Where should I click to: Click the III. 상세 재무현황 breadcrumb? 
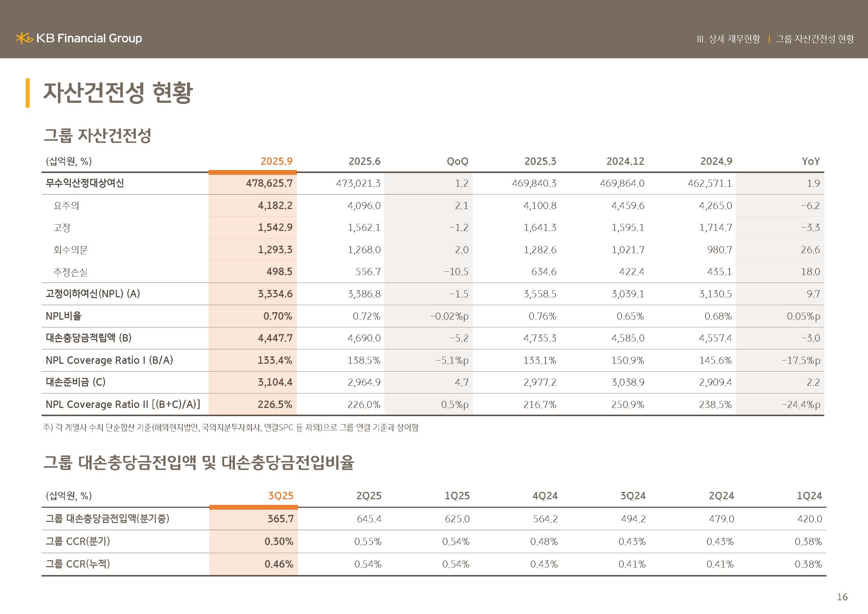coord(728,39)
